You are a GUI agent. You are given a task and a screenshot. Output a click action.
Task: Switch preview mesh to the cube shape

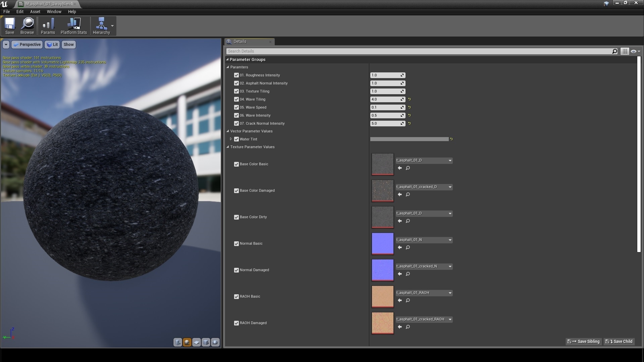coord(206,342)
